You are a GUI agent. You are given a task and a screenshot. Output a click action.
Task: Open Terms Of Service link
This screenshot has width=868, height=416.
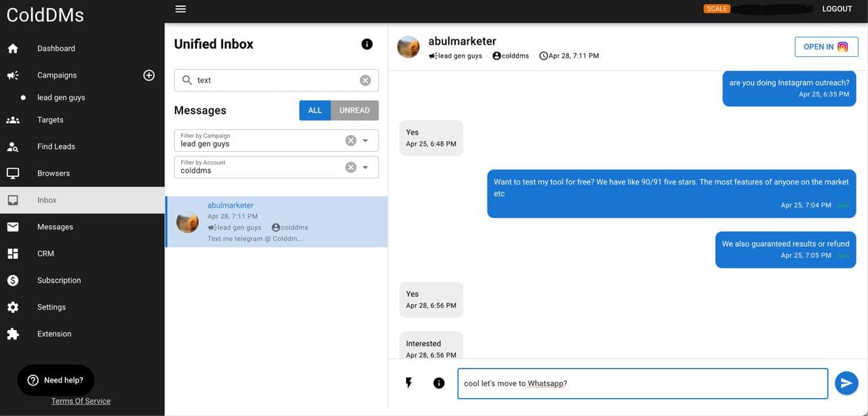coord(81,401)
